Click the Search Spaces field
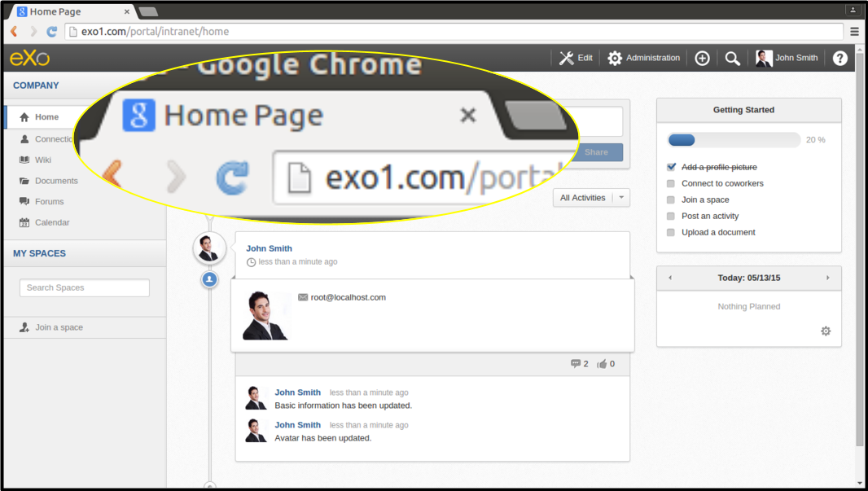 click(85, 288)
